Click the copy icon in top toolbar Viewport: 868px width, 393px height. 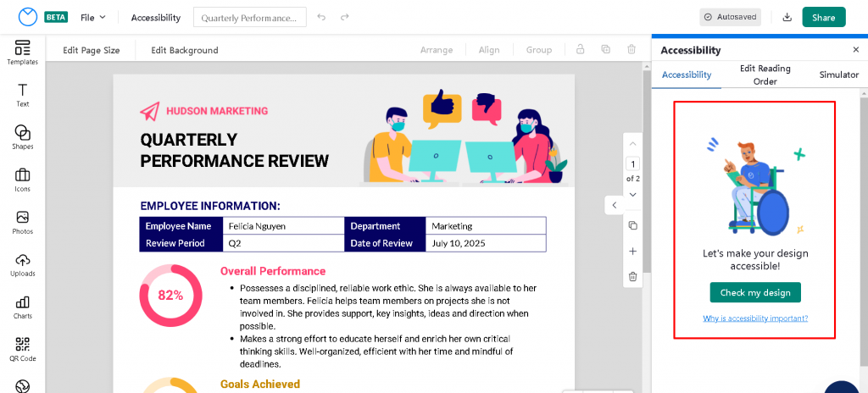coord(605,49)
